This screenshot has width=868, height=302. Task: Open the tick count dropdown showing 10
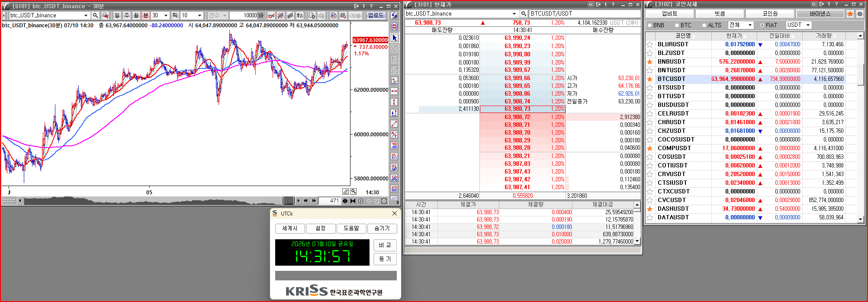coord(199,15)
